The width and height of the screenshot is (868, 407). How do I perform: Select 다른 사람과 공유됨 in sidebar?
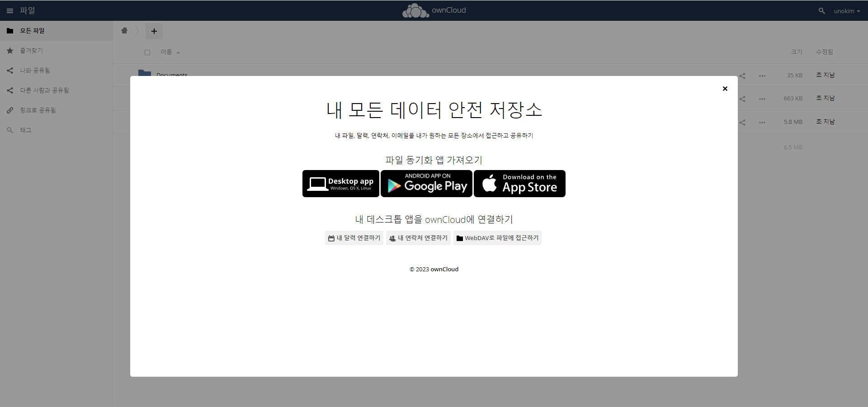tap(56, 90)
